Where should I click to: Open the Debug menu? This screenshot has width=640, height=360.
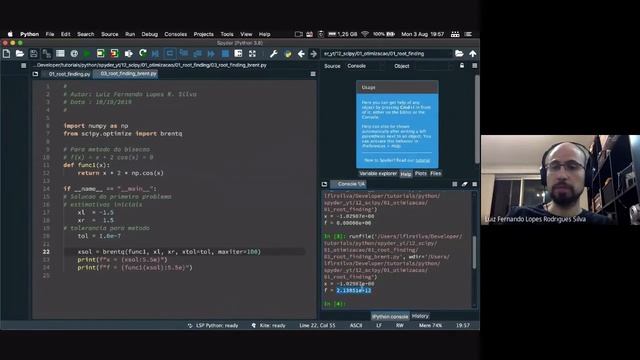tap(150, 34)
